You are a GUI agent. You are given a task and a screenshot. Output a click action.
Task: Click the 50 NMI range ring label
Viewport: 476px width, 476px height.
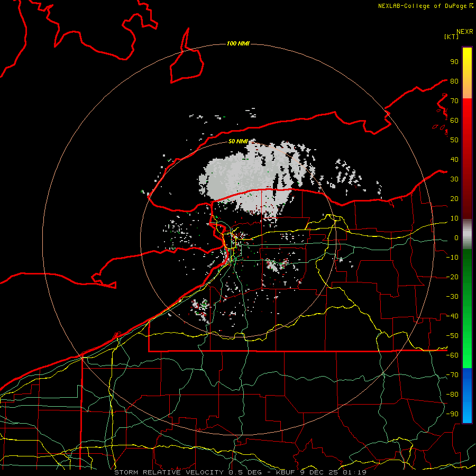[x=238, y=141]
